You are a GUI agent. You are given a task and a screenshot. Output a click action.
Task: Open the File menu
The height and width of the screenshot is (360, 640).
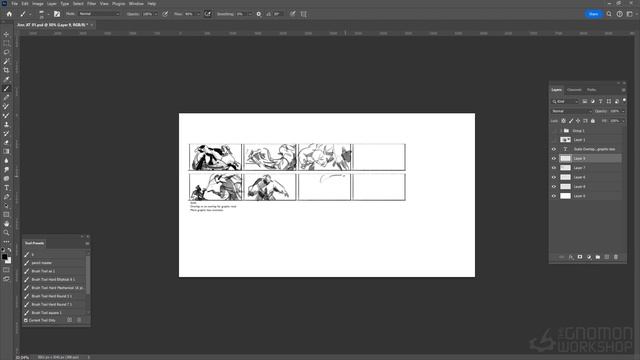(x=14, y=4)
